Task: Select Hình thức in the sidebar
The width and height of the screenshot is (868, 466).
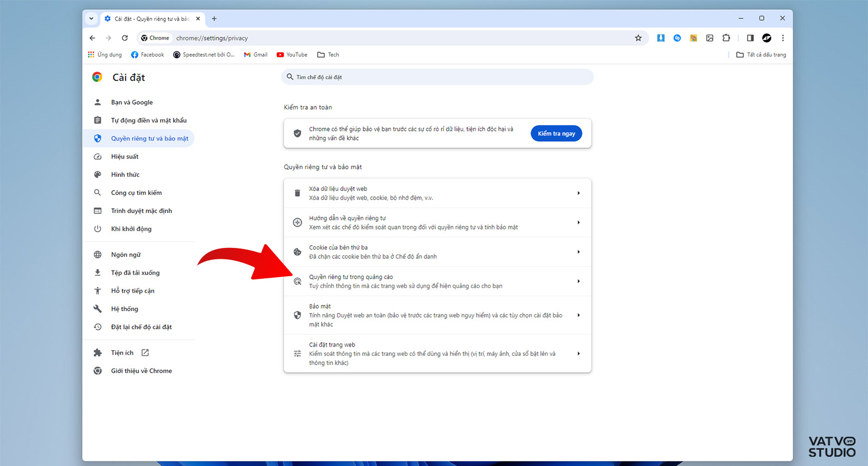Action: 139,175
